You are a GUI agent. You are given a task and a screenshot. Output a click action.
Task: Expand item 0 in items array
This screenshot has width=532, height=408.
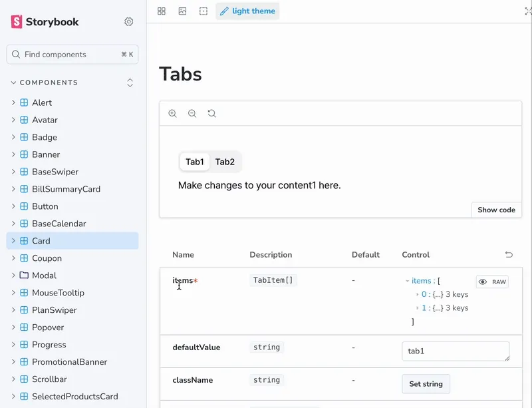(418, 295)
